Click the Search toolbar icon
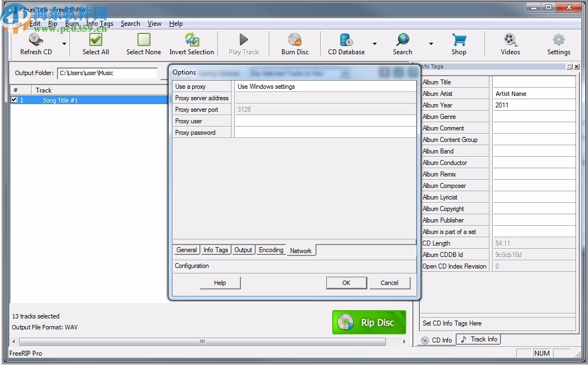Screen dimensions: 588x365 (402, 43)
